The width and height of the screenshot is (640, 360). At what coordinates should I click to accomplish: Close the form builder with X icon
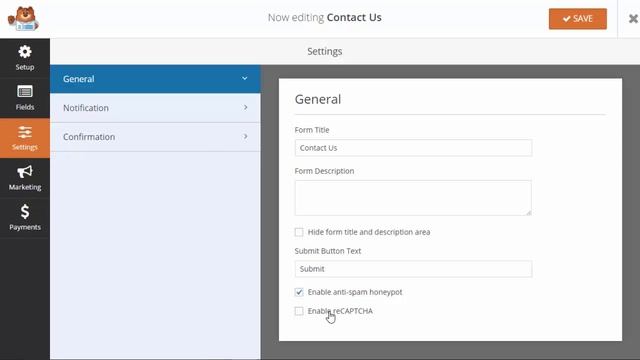point(633,19)
